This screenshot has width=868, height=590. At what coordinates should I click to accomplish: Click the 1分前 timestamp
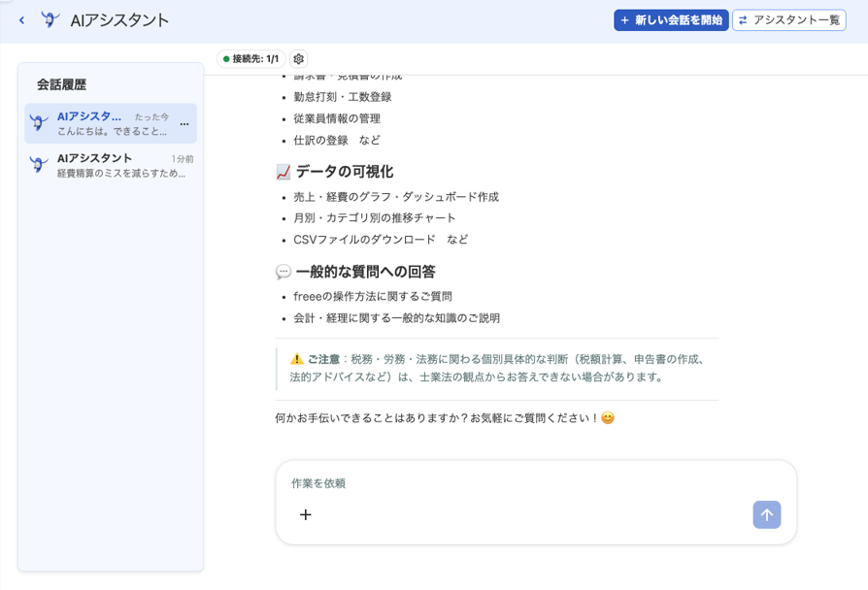(x=183, y=159)
